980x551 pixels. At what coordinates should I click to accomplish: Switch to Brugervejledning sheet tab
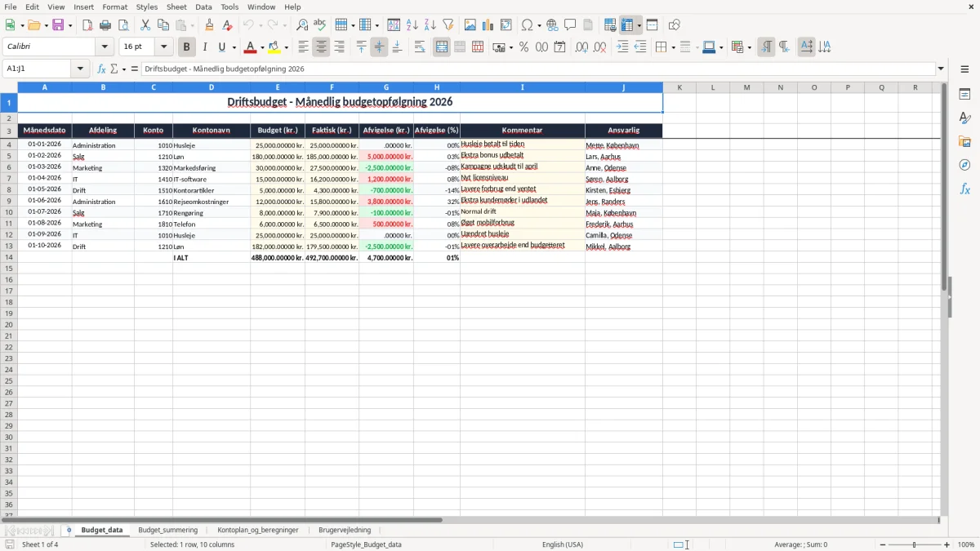(x=345, y=530)
